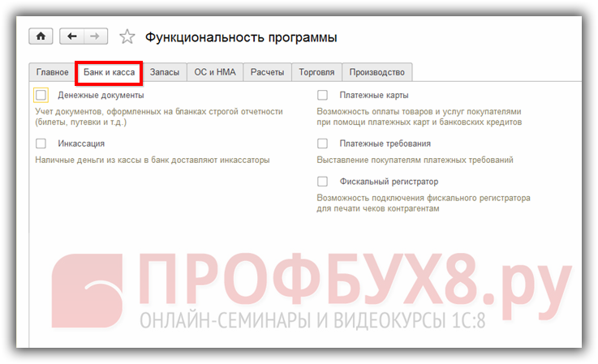Click description about бланках строгой отчетности
The width and height of the screenshot is (598, 364).
click(x=159, y=117)
